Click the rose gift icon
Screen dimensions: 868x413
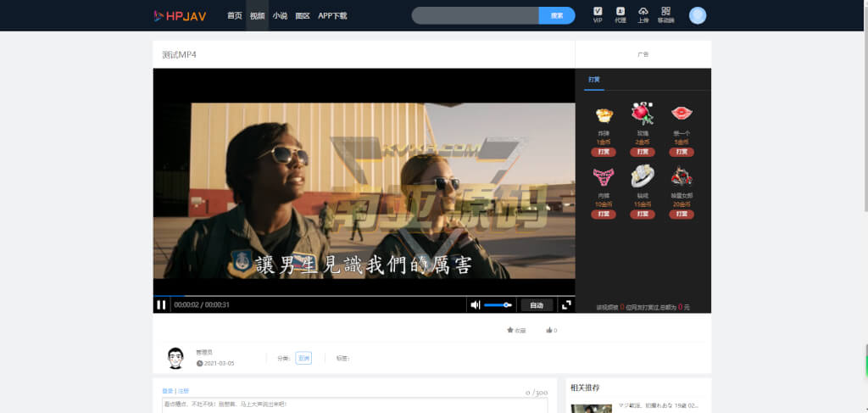[643, 114]
